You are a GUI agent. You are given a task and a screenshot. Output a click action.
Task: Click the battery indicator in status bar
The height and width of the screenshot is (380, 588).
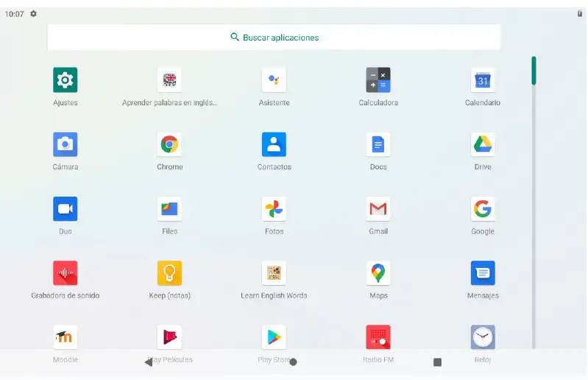[x=580, y=14]
